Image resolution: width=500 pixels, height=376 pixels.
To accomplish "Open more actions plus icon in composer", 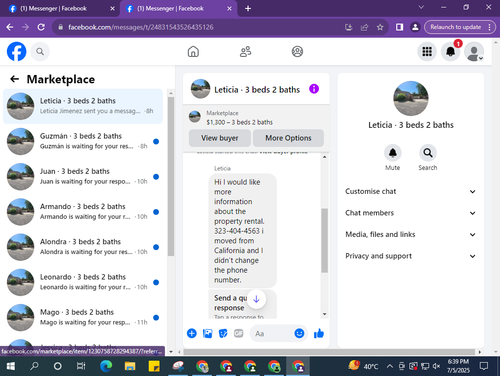I will 192,333.
